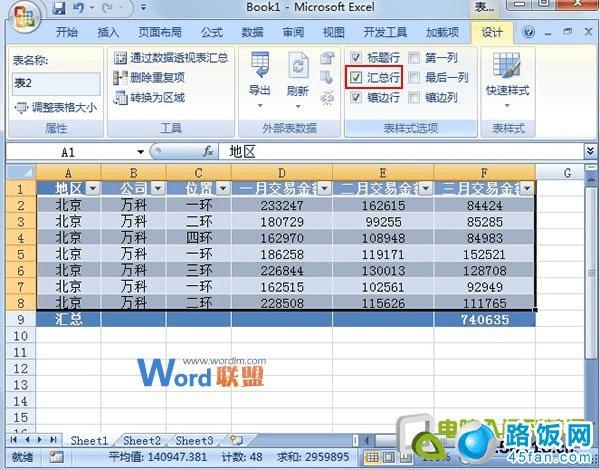Click the 导出 export icon

click(x=260, y=66)
